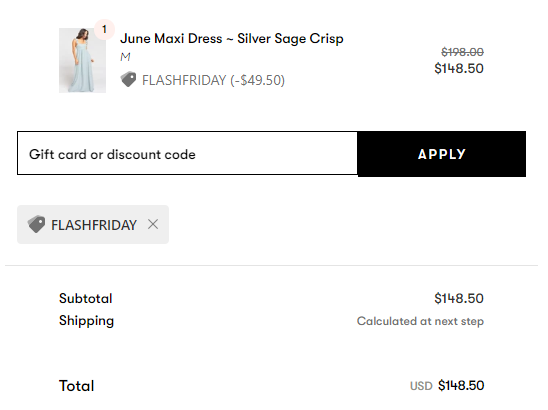The width and height of the screenshot is (548, 410).
Task: Click the quantity badge on dress image
Action: (104, 29)
